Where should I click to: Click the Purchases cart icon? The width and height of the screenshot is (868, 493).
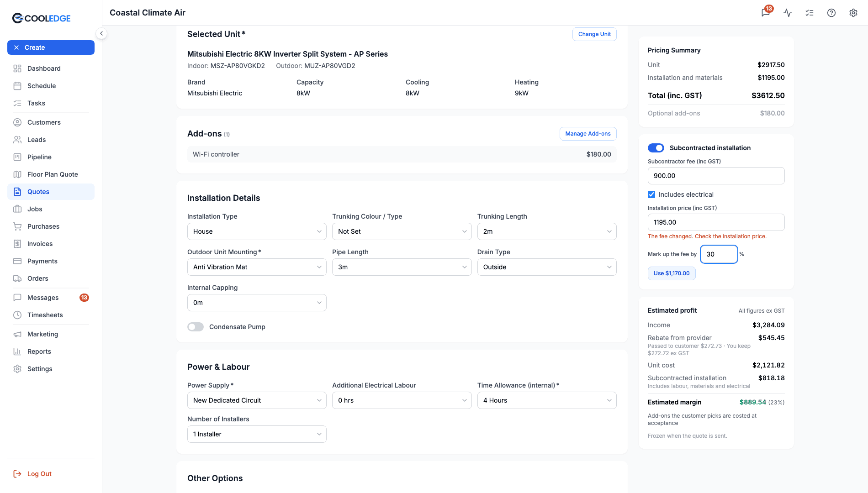[x=17, y=226]
